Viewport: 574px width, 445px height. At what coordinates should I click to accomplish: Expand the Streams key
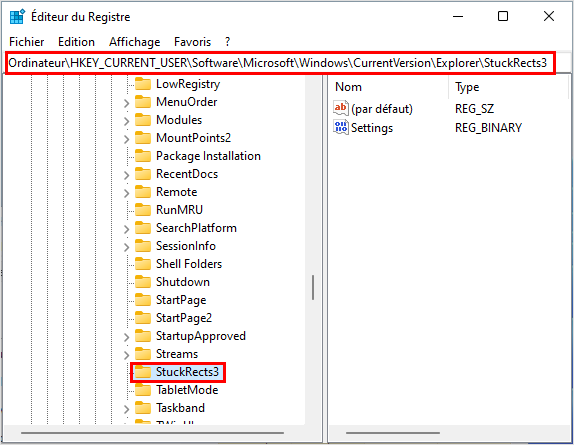point(126,355)
